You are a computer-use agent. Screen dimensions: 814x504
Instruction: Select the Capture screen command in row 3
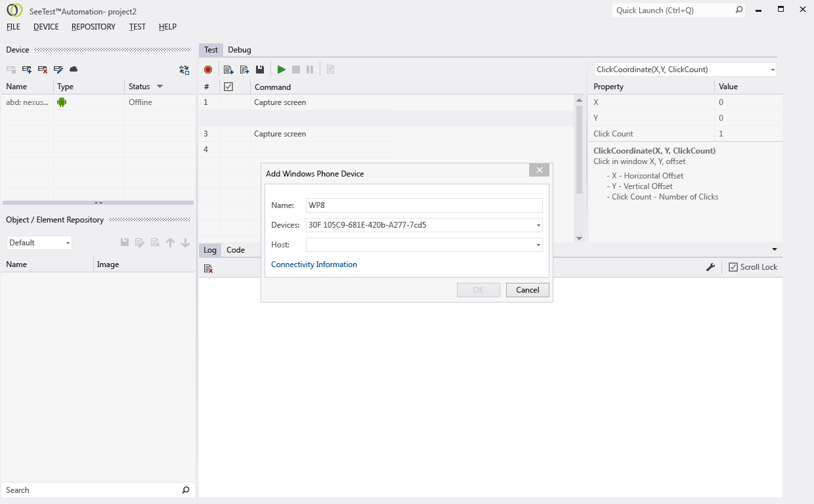click(x=386, y=134)
